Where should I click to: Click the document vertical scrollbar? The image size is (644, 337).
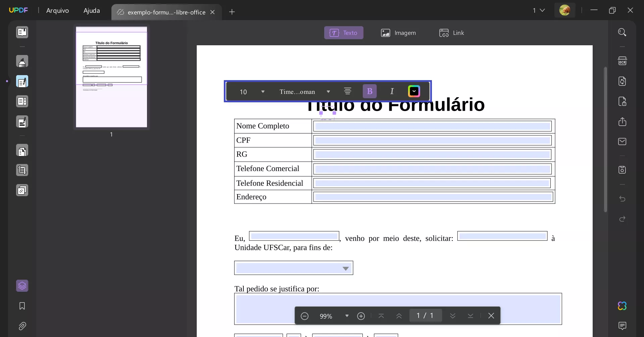(x=605, y=139)
